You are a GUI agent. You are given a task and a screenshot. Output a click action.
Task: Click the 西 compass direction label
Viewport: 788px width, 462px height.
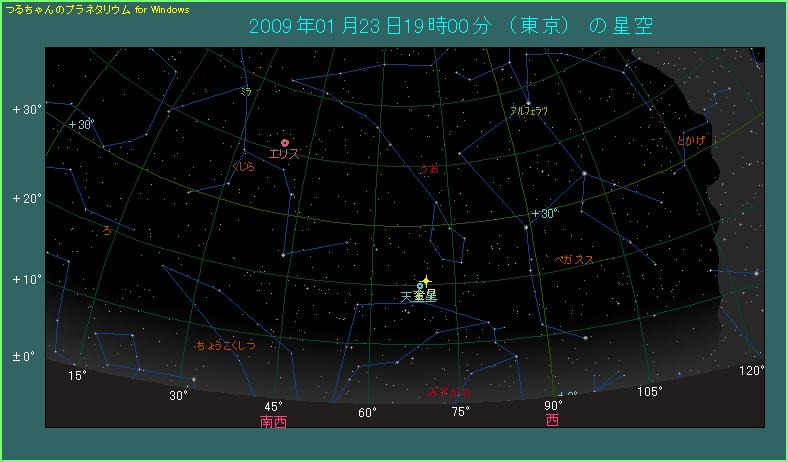552,421
